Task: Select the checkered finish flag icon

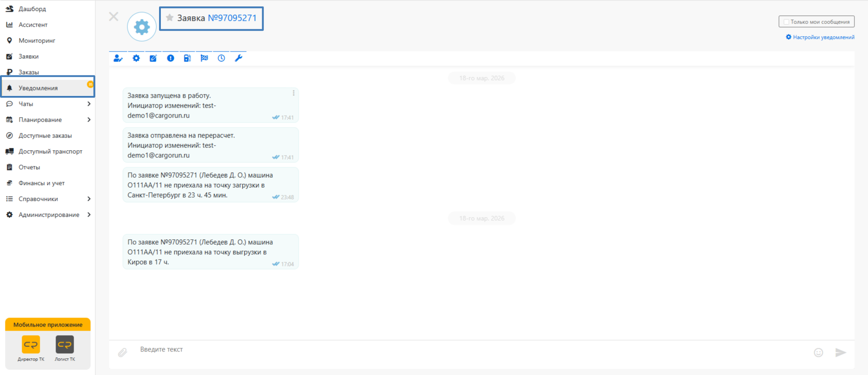Action: pos(204,58)
